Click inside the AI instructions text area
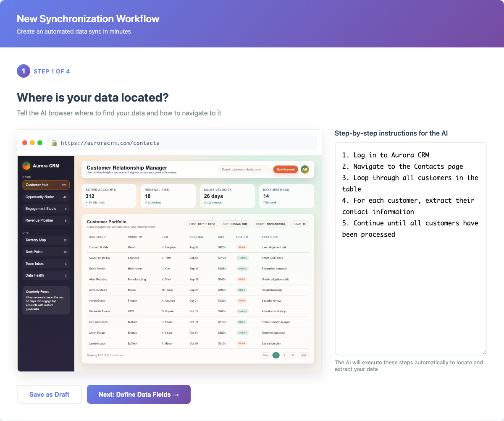 411,248
